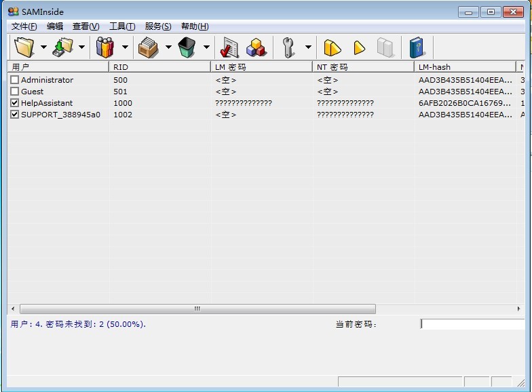The width and height of the screenshot is (532, 392).
Task: Open the 文件(F) menu
Action: tap(24, 26)
